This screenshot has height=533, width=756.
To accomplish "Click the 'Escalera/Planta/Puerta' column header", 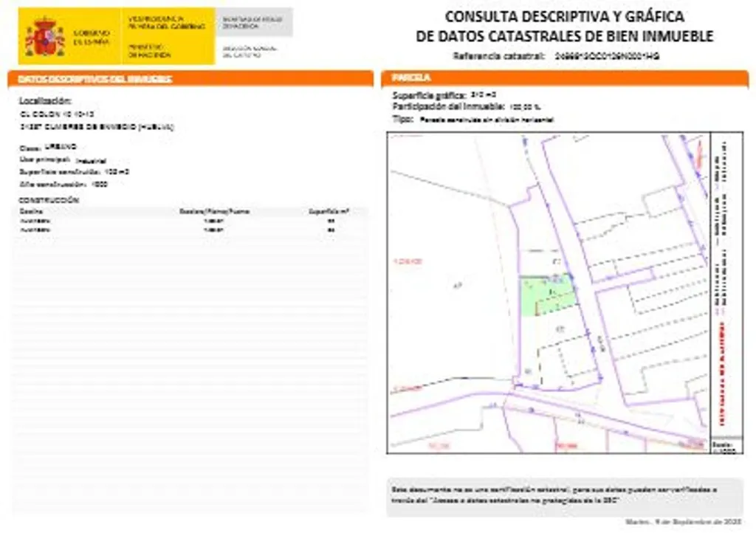I will 214,211.
